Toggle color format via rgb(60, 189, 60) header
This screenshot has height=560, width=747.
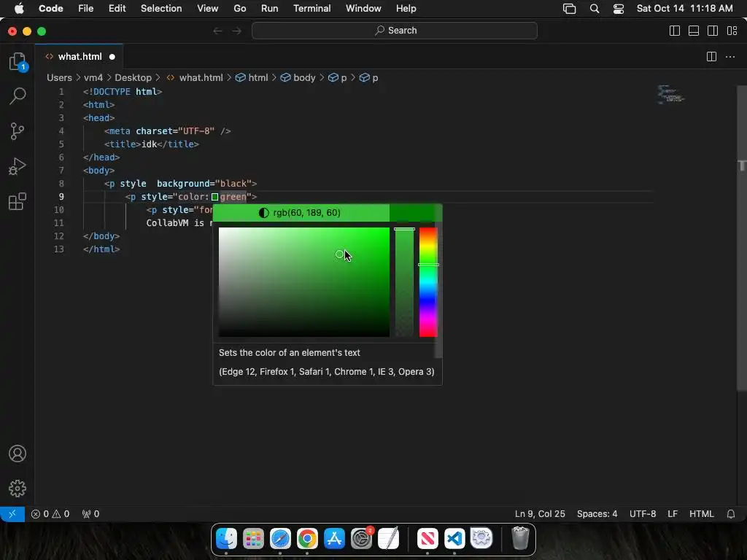click(x=301, y=213)
